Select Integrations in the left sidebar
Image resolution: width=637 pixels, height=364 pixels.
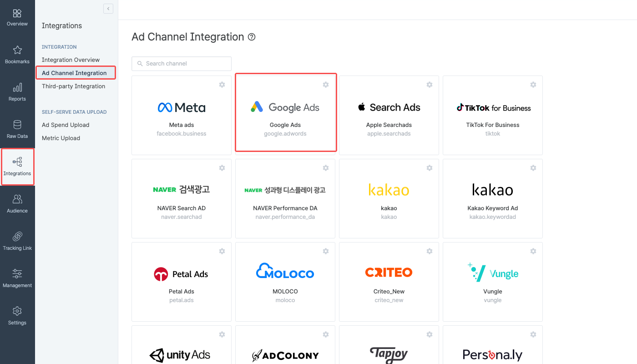pos(17,167)
